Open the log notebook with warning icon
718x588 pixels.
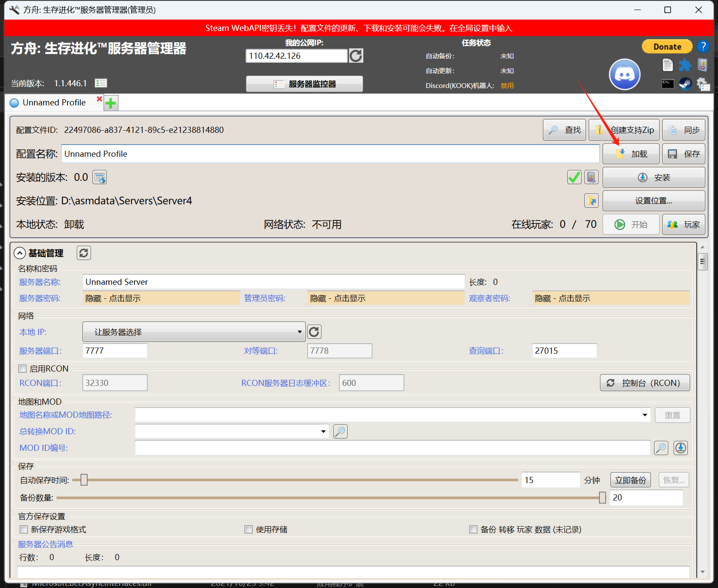[702, 65]
